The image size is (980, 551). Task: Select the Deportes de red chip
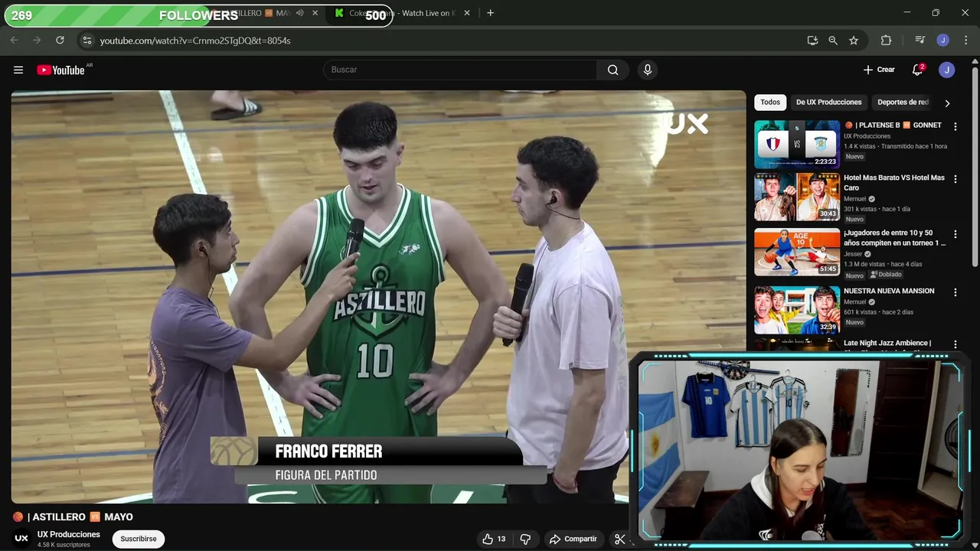point(903,103)
